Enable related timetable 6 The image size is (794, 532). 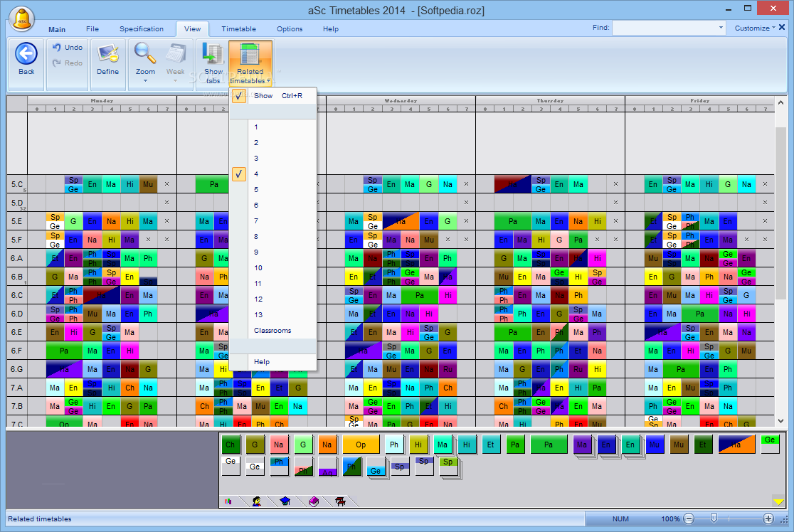pyautogui.click(x=273, y=206)
